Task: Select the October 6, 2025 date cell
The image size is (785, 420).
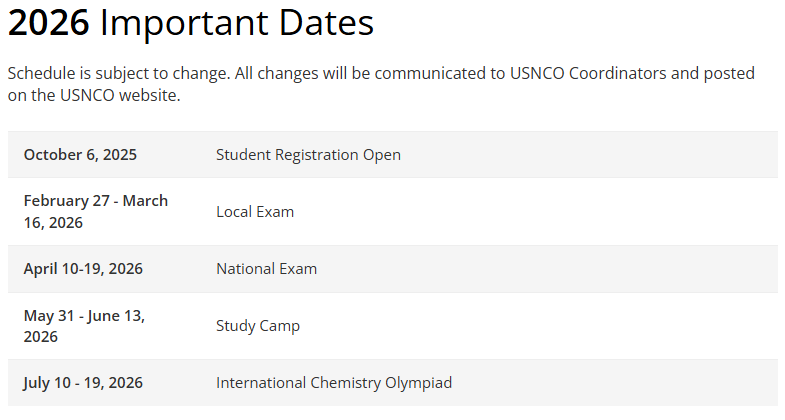Action: tap(80, 155)
